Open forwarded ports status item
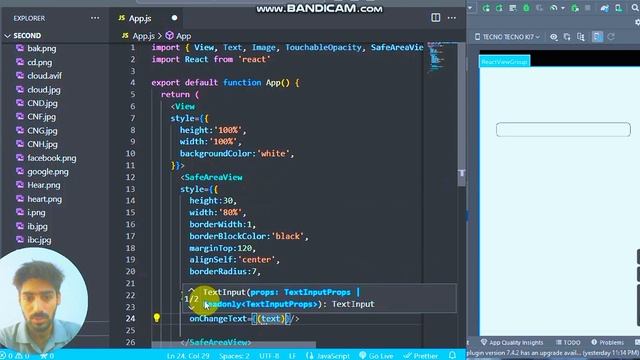Viewport: 640px width, 360px height. pyautogui.click(x=47, y=356)
